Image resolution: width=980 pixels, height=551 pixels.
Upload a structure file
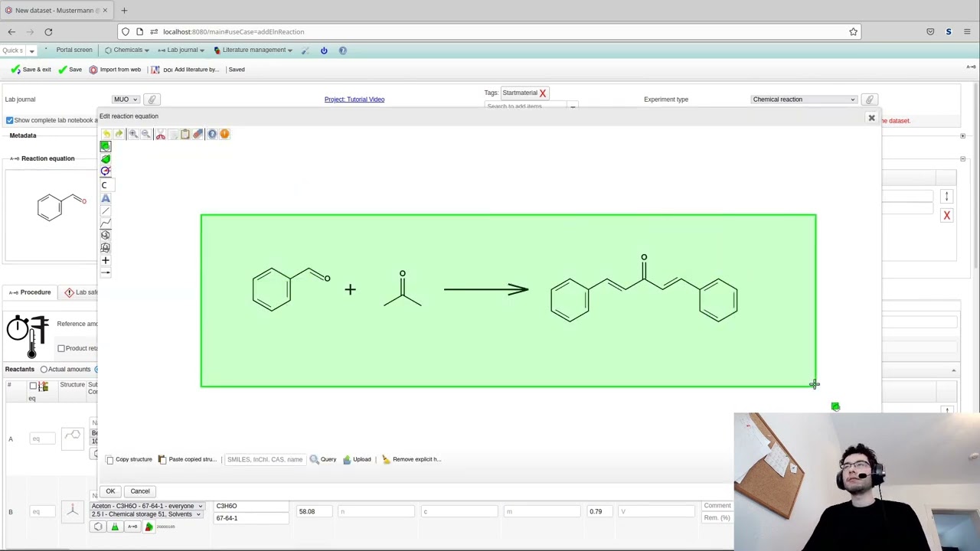(357, 459)
